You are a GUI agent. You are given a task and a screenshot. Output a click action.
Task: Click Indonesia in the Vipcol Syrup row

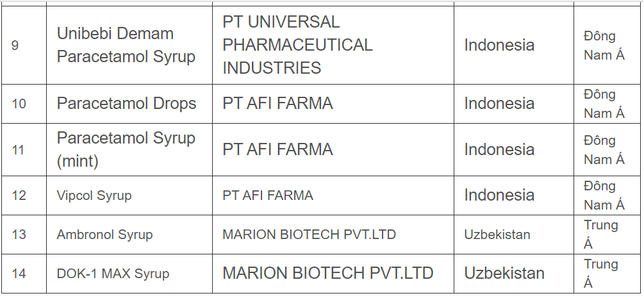coord(499,195)
